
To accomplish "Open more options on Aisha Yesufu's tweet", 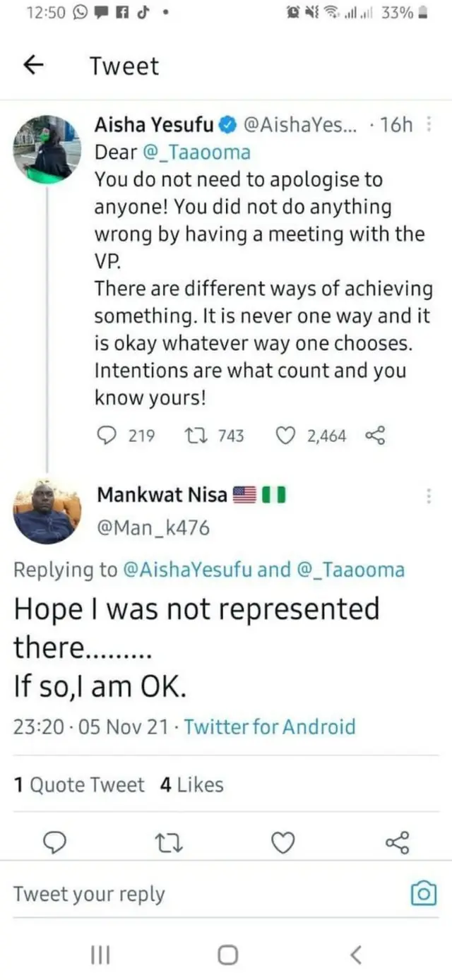I will coord(429,126).
